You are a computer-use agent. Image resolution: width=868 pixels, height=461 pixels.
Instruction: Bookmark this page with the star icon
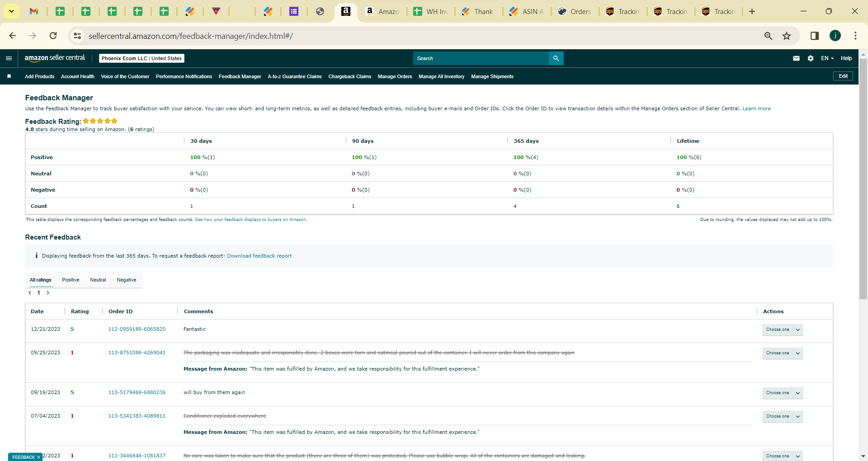(787, 36)
